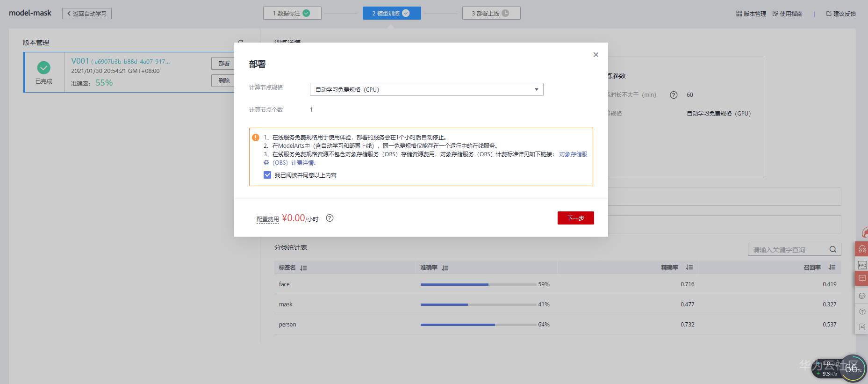
Task: Sort the table by 标签名 icon
Action: [x=303, y=268]
